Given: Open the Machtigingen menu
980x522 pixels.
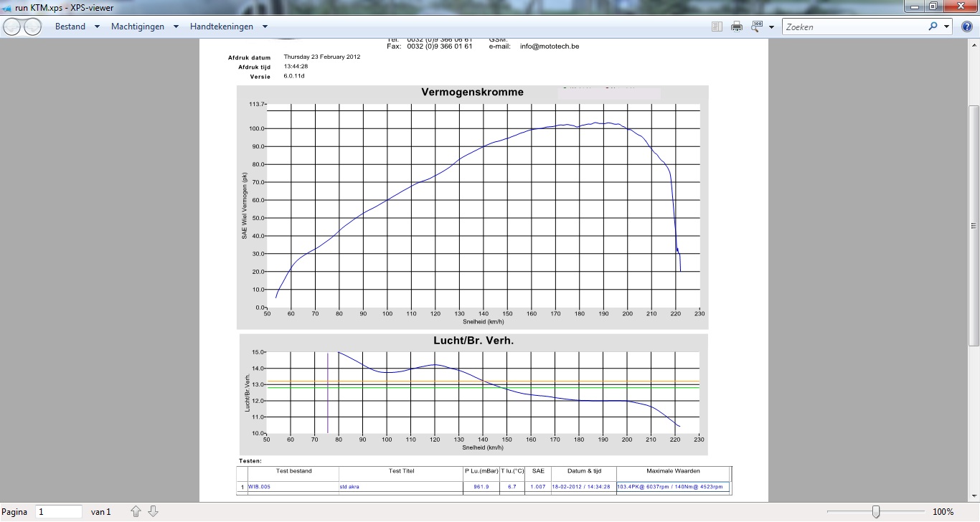Looking at the screenshot, I should pyautogui.click(x=138, y=27).
